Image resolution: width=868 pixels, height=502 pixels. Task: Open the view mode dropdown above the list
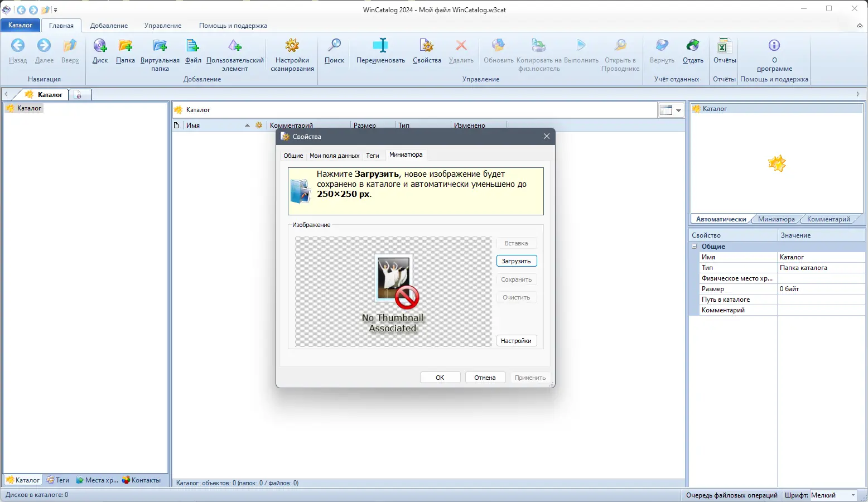pyautogui.click(x=678, y=110)
